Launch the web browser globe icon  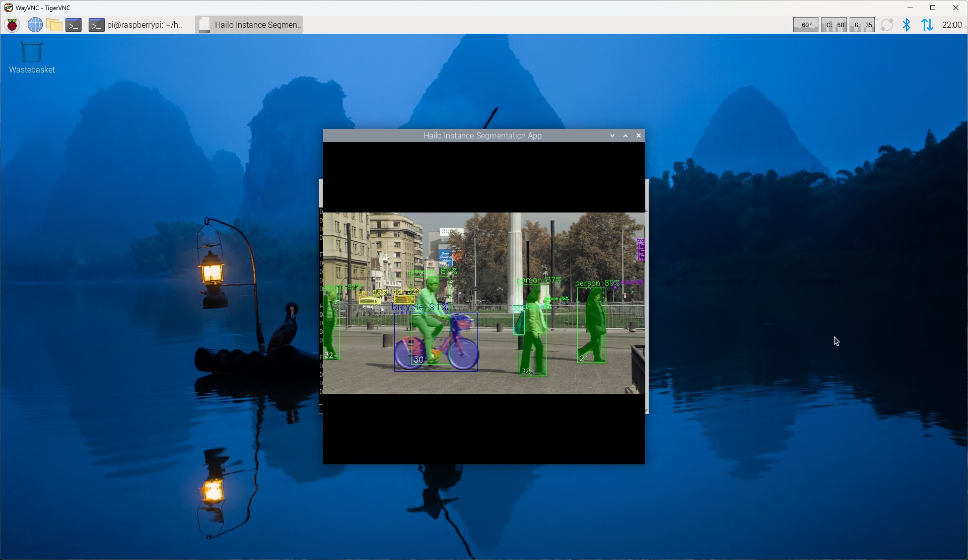click(x=35, y=25)
